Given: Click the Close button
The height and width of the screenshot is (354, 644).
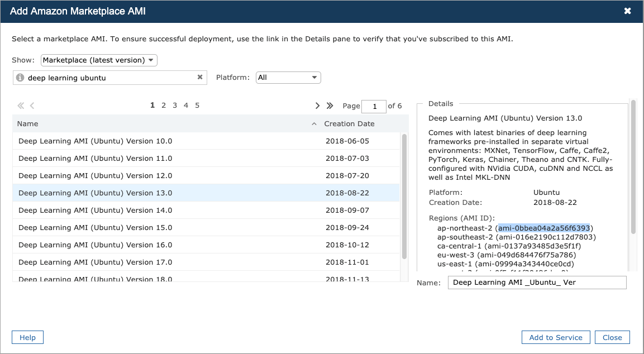Looking at the screenshot, I should [x=612, y=337].
